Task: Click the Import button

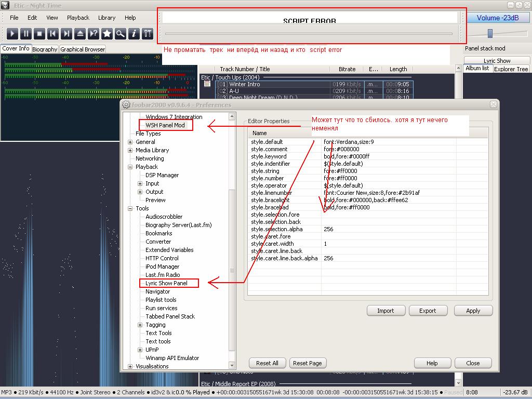Action: [386, 311]
